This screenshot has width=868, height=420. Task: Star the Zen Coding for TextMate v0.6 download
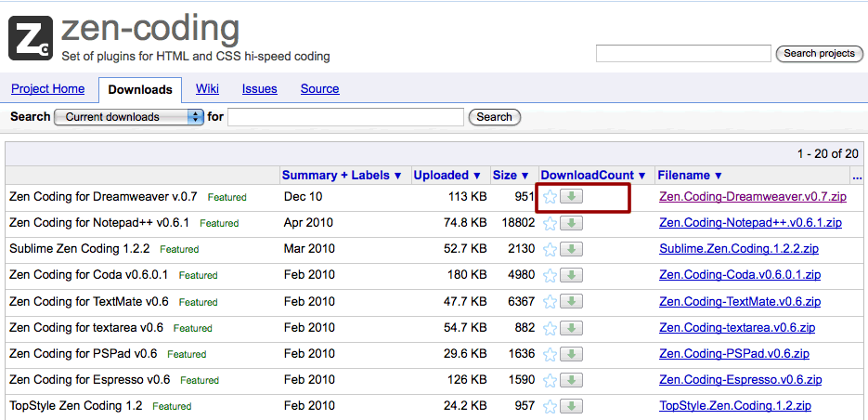pos(550,302)
